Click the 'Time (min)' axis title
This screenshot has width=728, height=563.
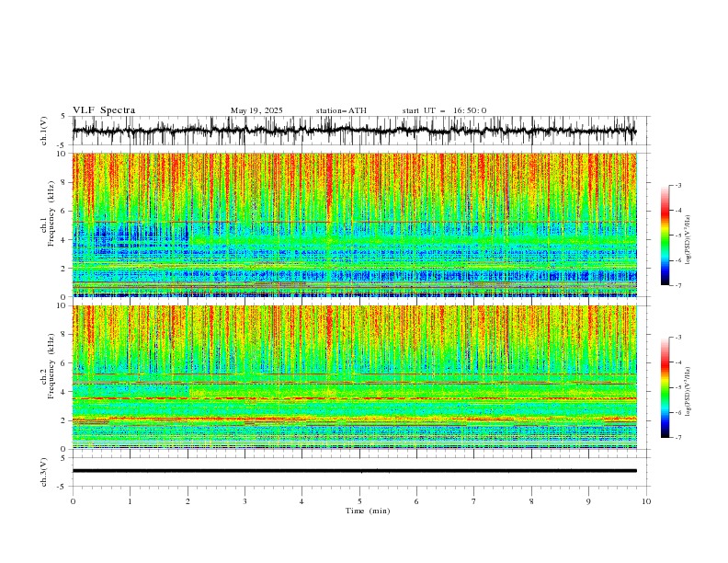(x=368, y=511)
